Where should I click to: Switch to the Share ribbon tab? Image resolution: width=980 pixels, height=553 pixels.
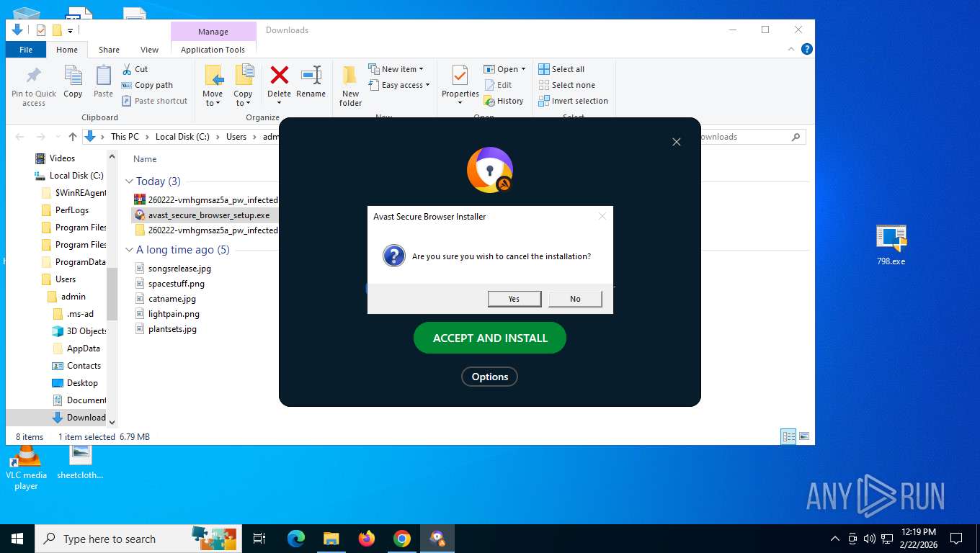point(109,50)
